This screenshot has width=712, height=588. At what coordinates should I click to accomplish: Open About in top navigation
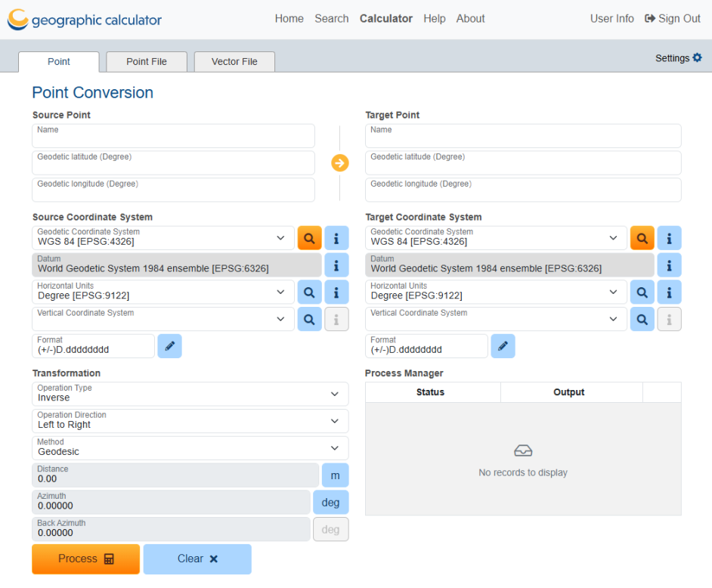pyautogui.click(x=470, y=19)
